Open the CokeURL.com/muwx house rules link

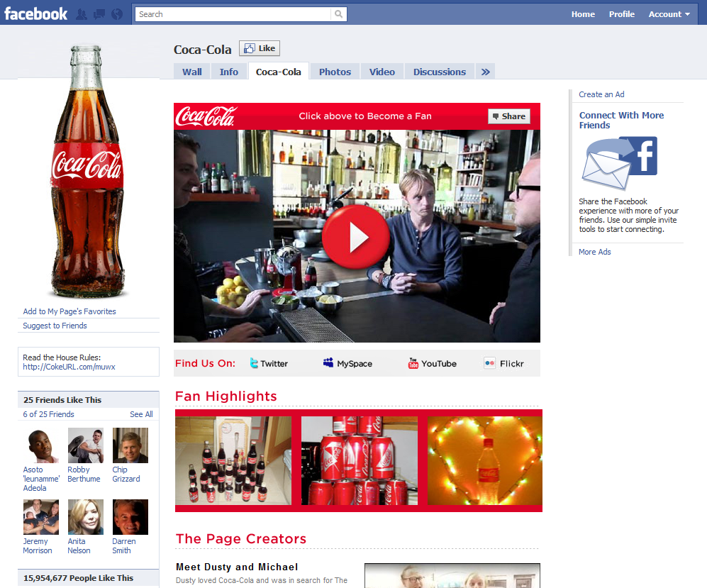pos(69,367)
